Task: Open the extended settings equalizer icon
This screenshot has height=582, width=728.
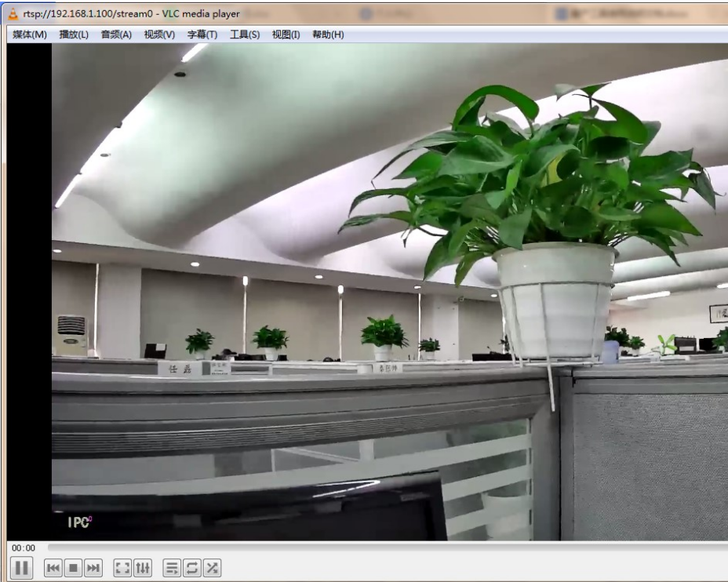Action: point(142,567)
